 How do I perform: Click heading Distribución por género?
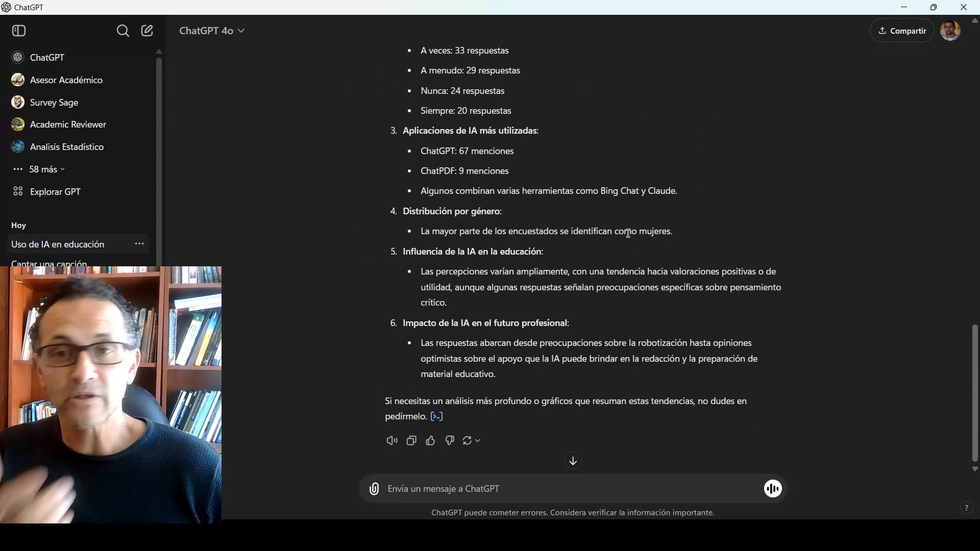click(452, 211)
